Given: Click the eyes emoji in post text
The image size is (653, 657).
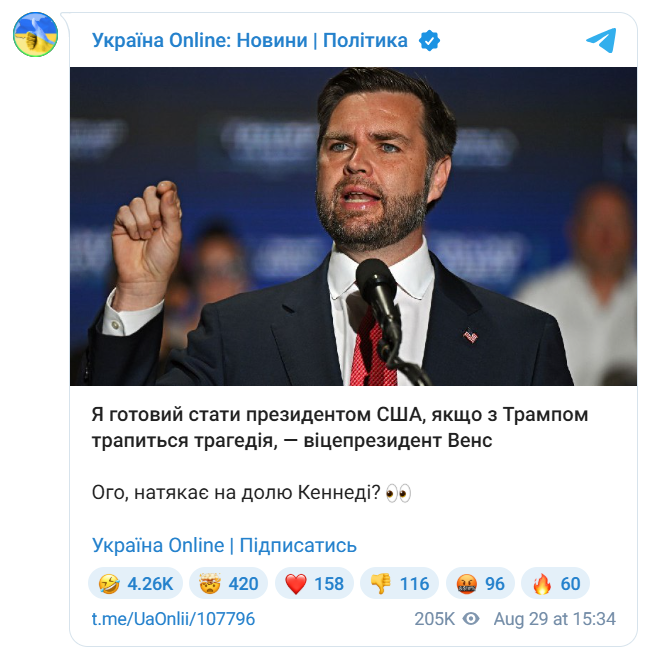Looking at the screenshot, I should 398,494.
